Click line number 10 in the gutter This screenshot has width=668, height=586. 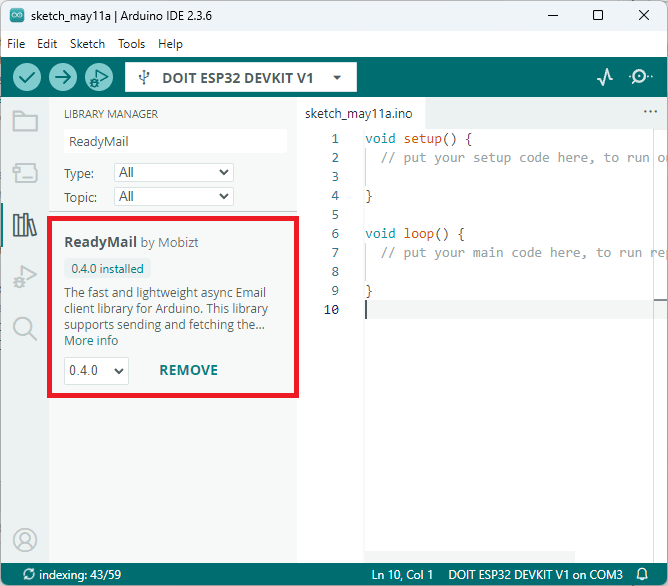[331, 310]
